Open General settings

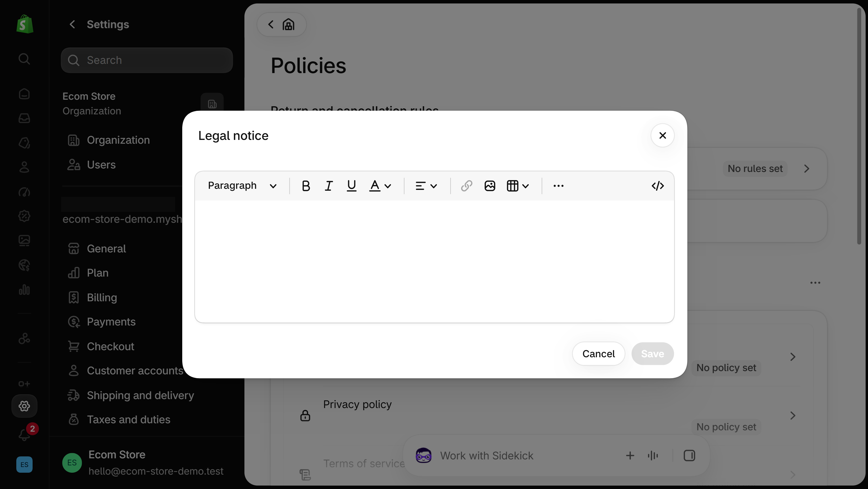[x=97, y=248]
